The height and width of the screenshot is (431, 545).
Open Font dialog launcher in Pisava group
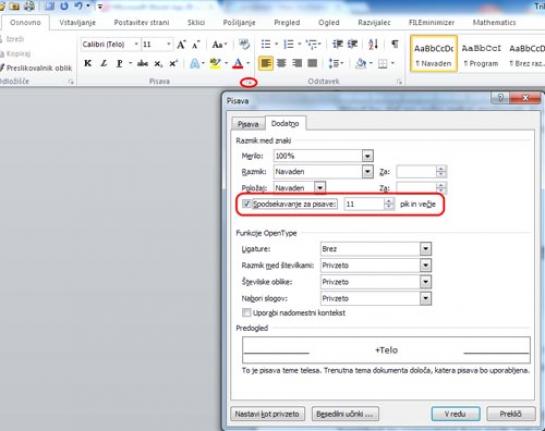pos(249,82)
